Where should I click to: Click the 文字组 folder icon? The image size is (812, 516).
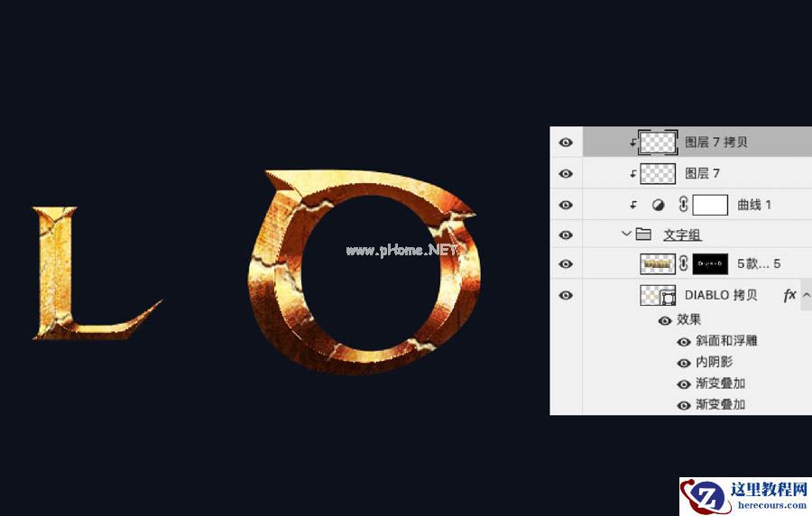coord(643,234)
